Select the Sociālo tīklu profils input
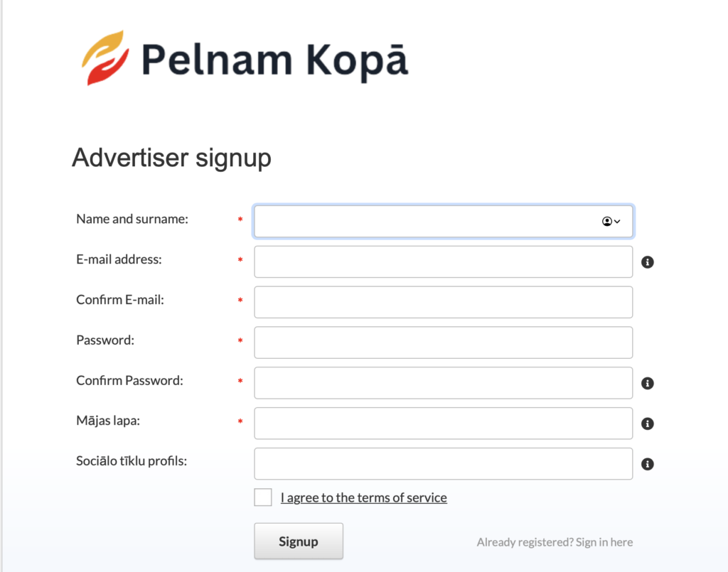This screenshot has height=572, width=728. tap(443, 465)
